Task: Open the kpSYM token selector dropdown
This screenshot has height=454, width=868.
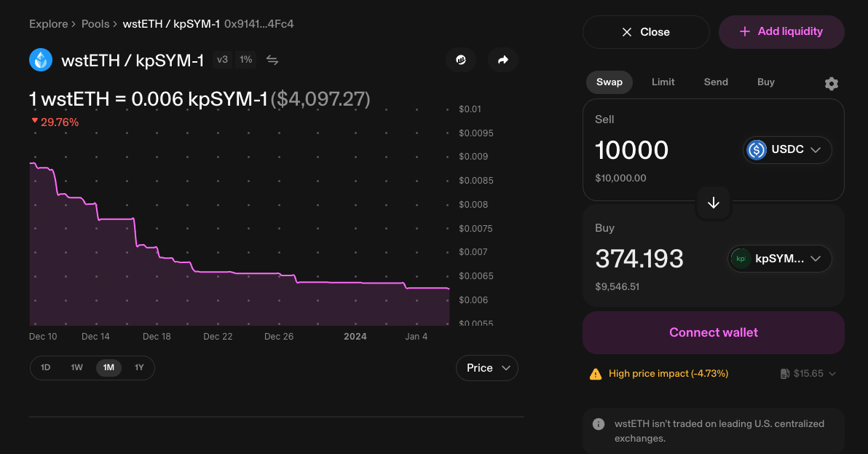Action: coord(780,259)
